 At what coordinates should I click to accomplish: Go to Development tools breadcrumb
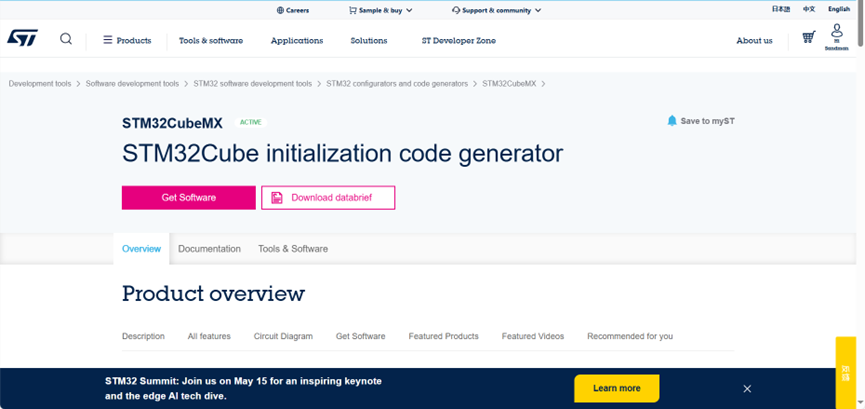click(x=40, y=84)
